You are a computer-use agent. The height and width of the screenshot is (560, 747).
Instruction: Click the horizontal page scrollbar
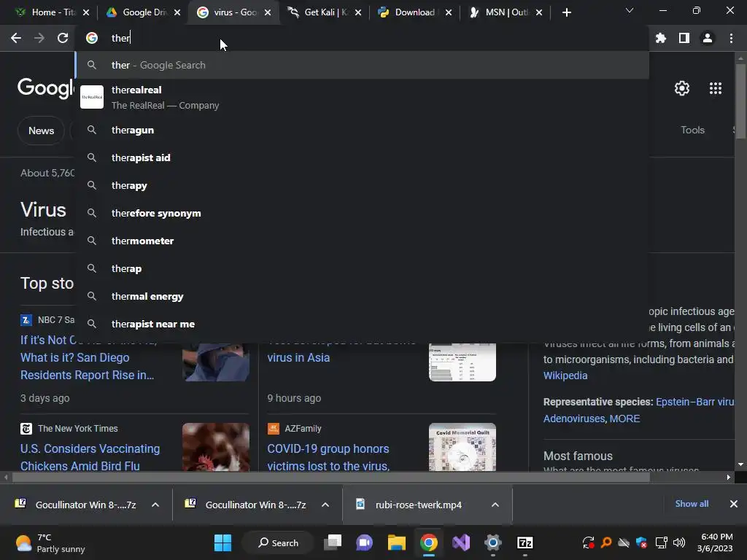point(331,477)
